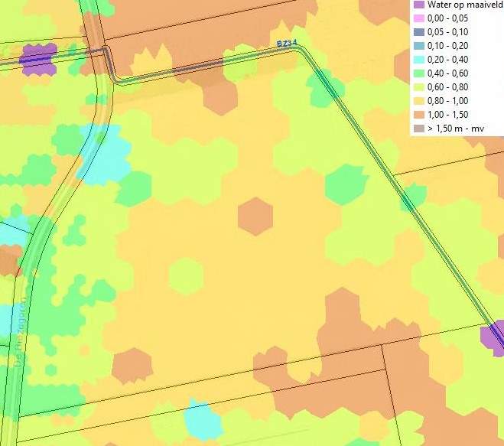Click the '1,00 - 1,50' legend label

point(447,115)
